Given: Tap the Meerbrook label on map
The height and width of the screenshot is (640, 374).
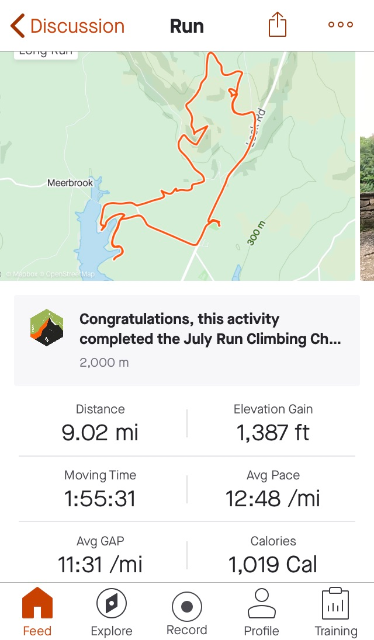Looking at the screenshot, I should pos(70,182).
